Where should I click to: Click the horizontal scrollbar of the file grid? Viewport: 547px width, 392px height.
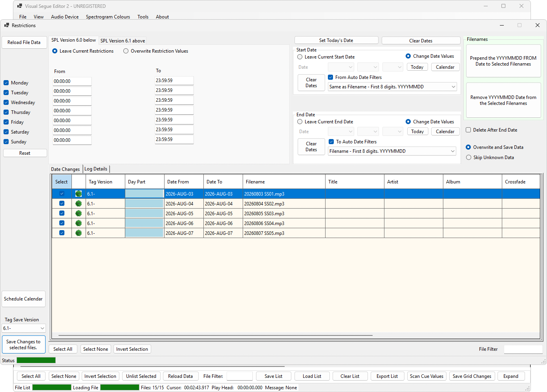[x=215, y=335]
